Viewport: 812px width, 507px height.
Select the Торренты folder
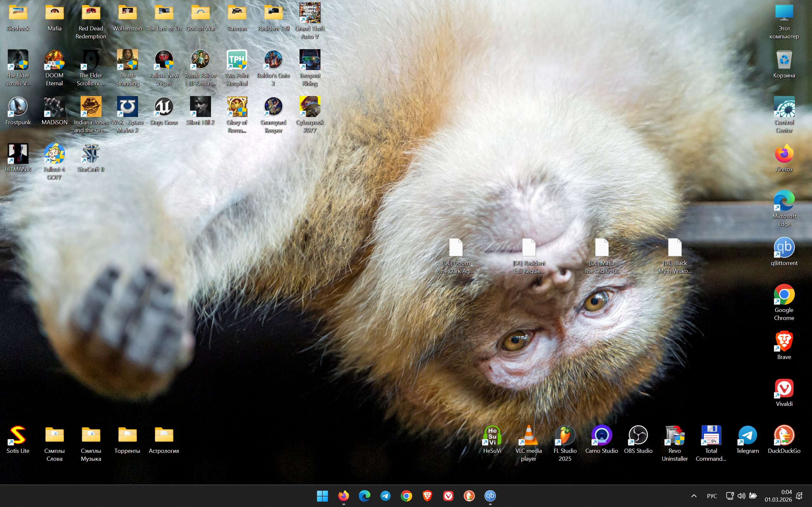click(127, 436)
